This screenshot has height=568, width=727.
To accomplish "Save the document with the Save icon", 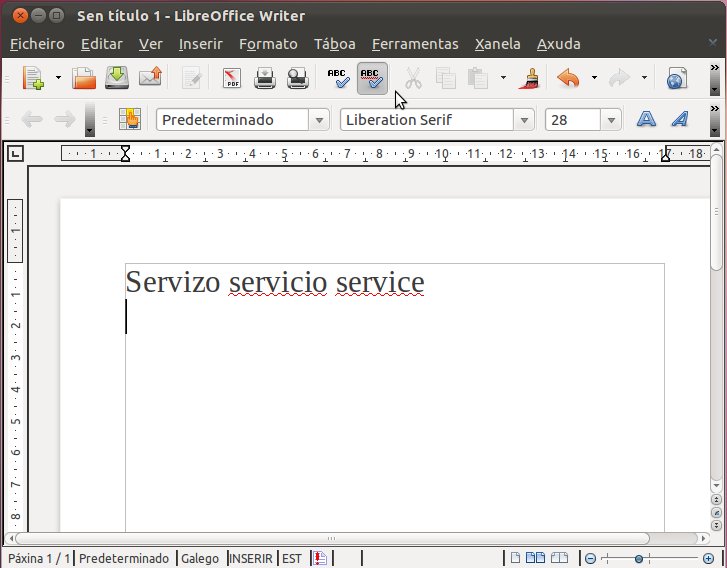I will point(117,78).
